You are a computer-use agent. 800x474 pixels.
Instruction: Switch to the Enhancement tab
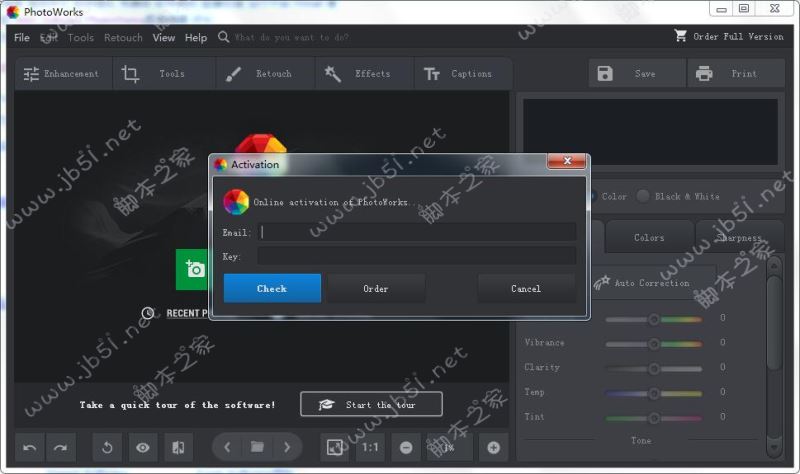pyautogui.click(x=63, y=73)
